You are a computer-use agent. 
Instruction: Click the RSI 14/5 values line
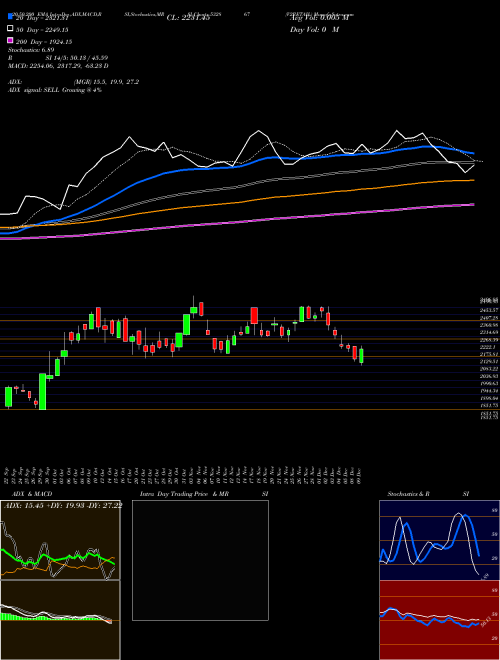pos(58,58)
